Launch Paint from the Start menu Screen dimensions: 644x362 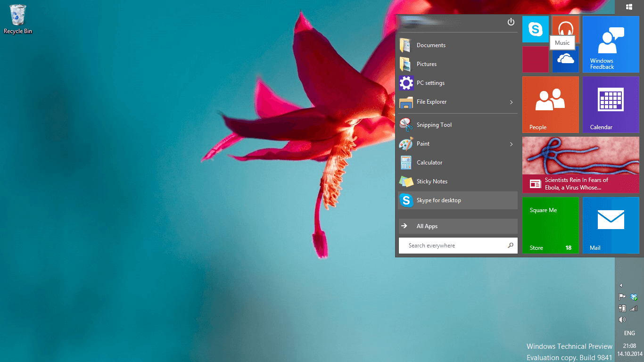coord(423,143)
